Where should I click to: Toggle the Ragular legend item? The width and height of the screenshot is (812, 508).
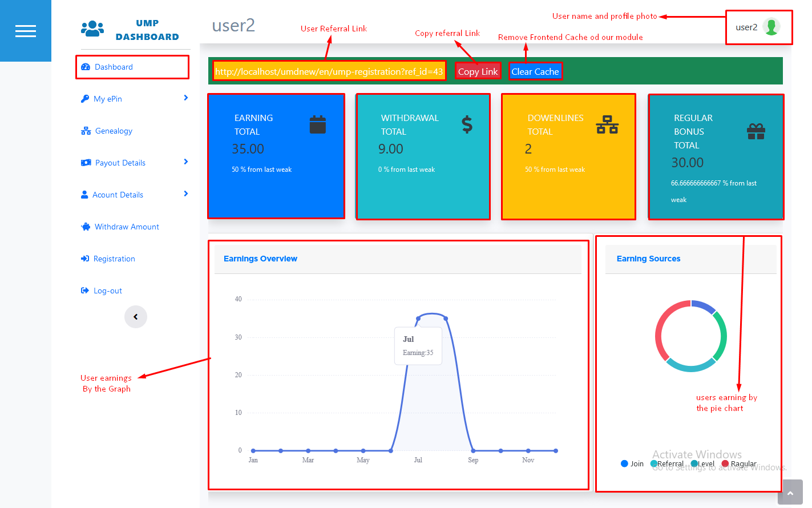pyautogui.click(x=739, y=463)
